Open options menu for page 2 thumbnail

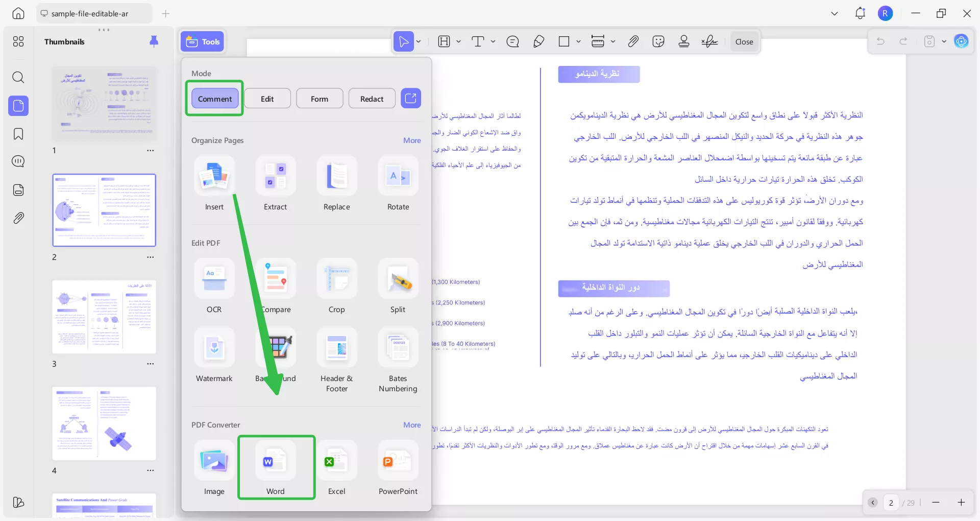click(x=151, y=257)
